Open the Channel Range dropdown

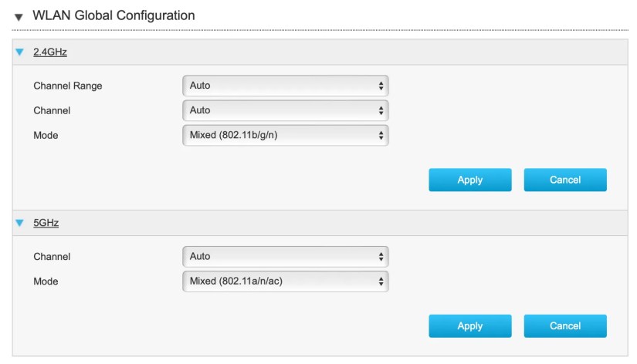click(x=285, y=86)
